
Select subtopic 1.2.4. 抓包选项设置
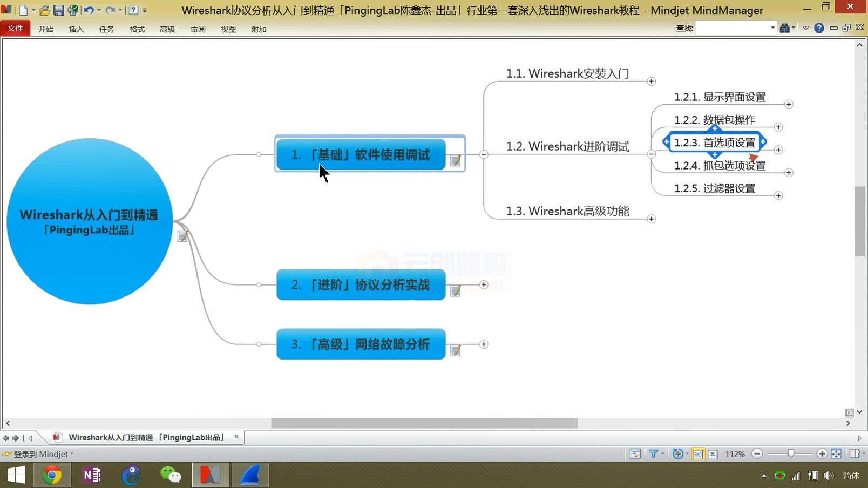coord(720,166)
